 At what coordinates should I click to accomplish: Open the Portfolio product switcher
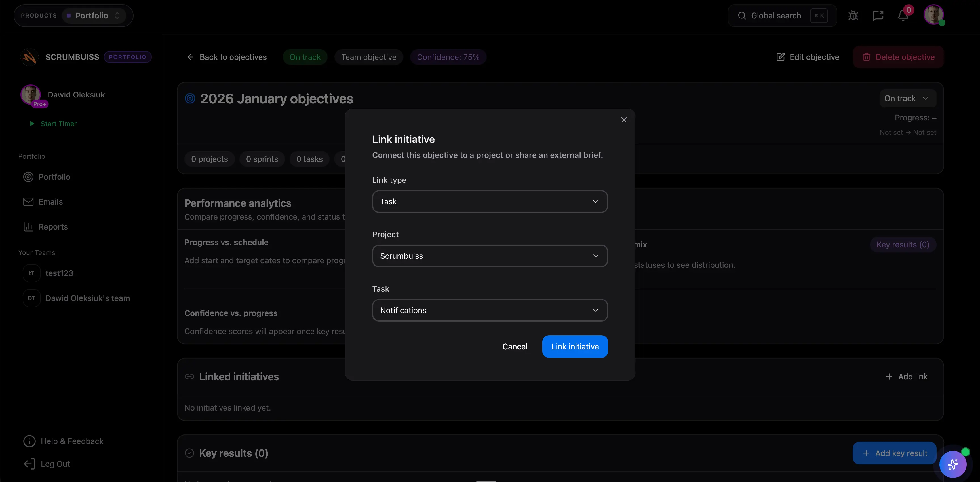[x=93, y=16]
